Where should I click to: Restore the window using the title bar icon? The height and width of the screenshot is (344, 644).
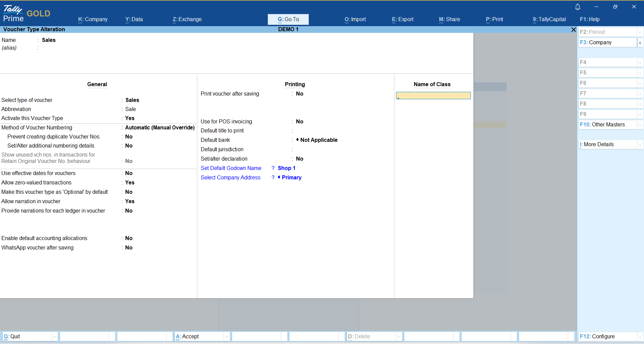(615, 7)
